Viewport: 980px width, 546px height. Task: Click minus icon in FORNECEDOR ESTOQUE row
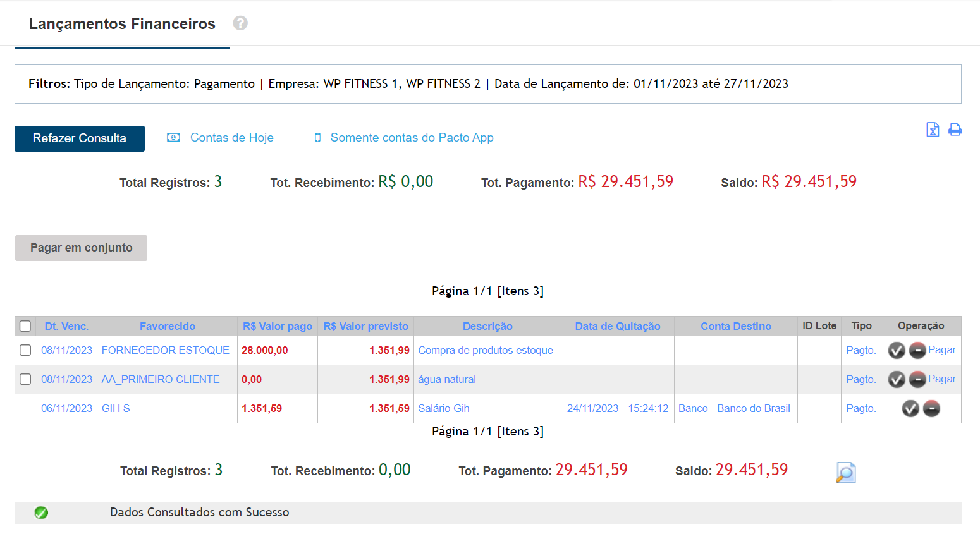tap(917, 350)
